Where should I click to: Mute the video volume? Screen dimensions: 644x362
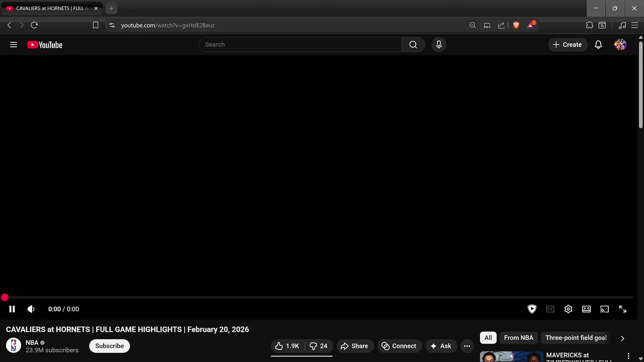(31, 309)
